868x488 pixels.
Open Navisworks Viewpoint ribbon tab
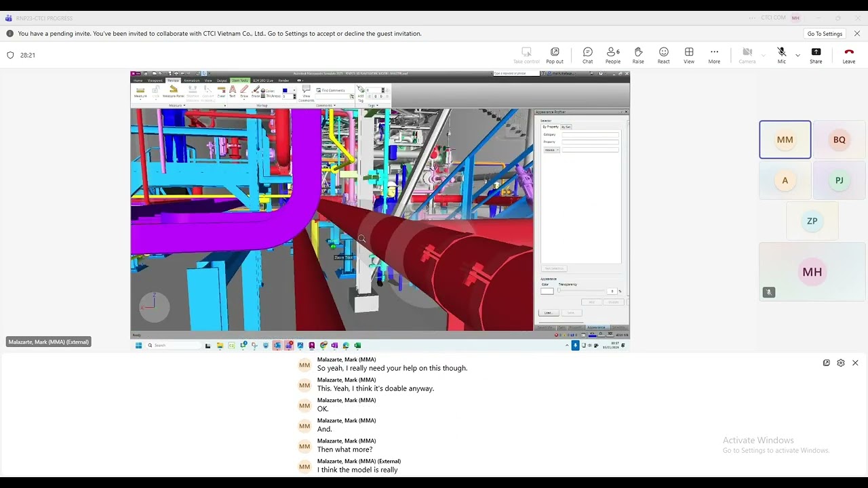point(155,81)
